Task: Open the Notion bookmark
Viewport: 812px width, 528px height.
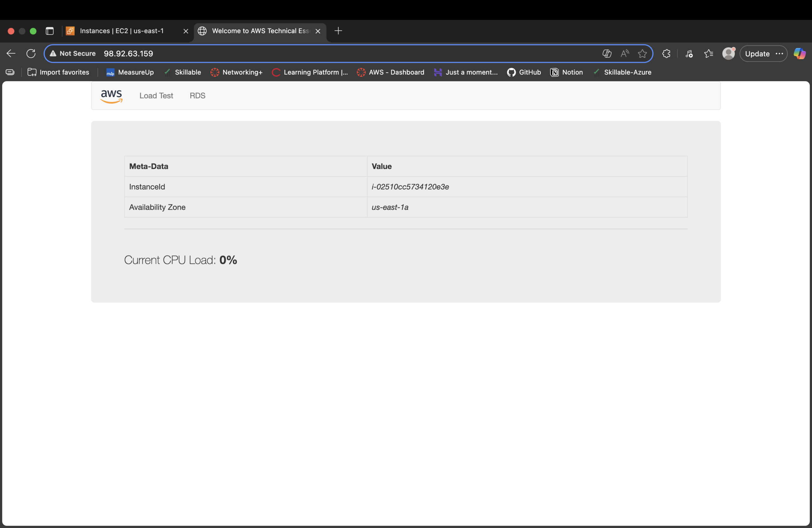Action: [566, 72]
